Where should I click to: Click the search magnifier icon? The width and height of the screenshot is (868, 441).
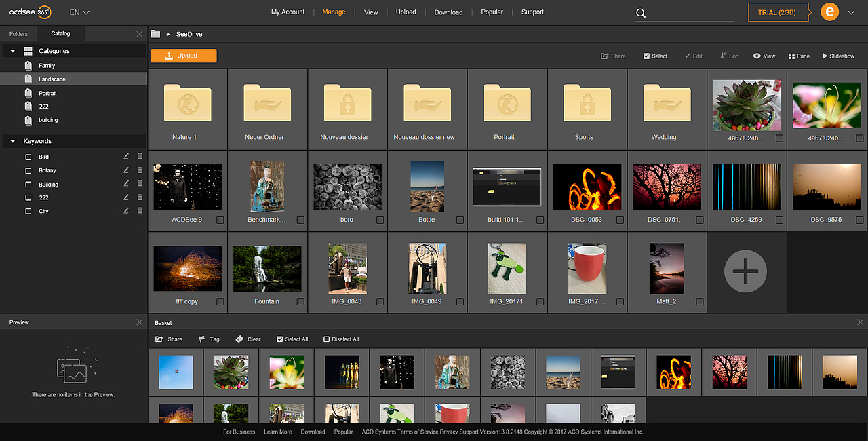641,13
